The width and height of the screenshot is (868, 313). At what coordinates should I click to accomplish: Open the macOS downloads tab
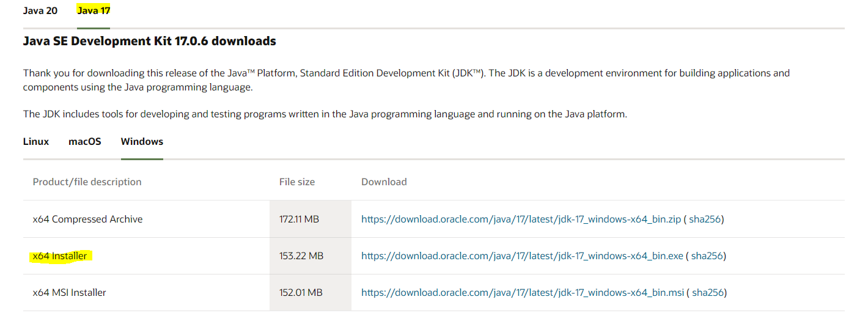(85, 141)
